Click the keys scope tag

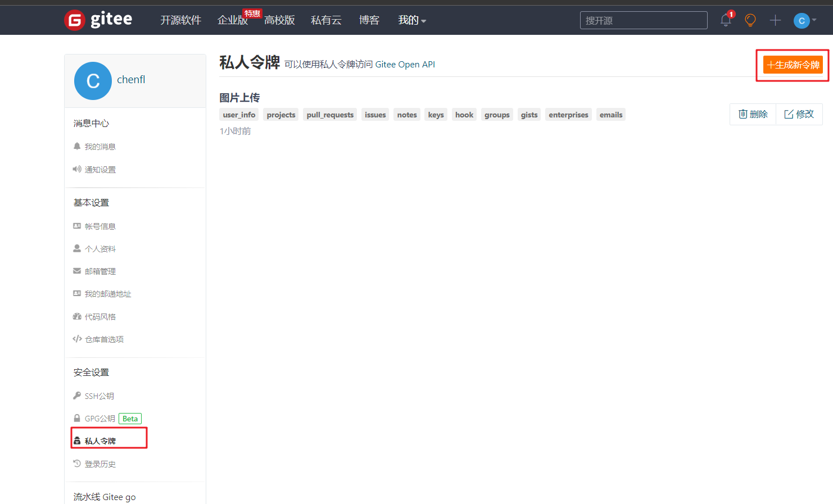coord(436,115)
